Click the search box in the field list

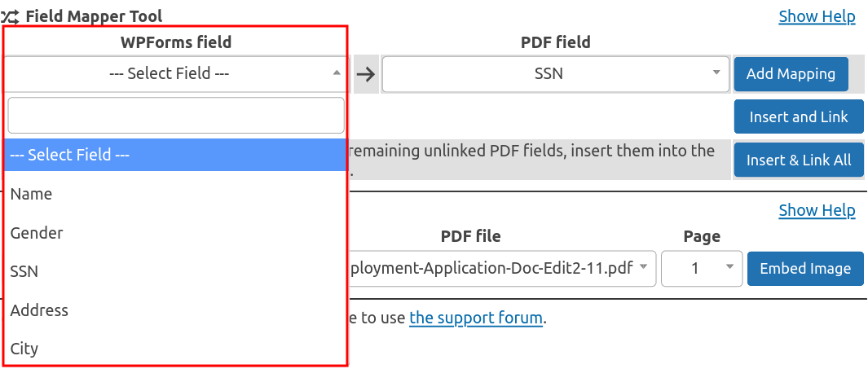click(x=176, y=116)
